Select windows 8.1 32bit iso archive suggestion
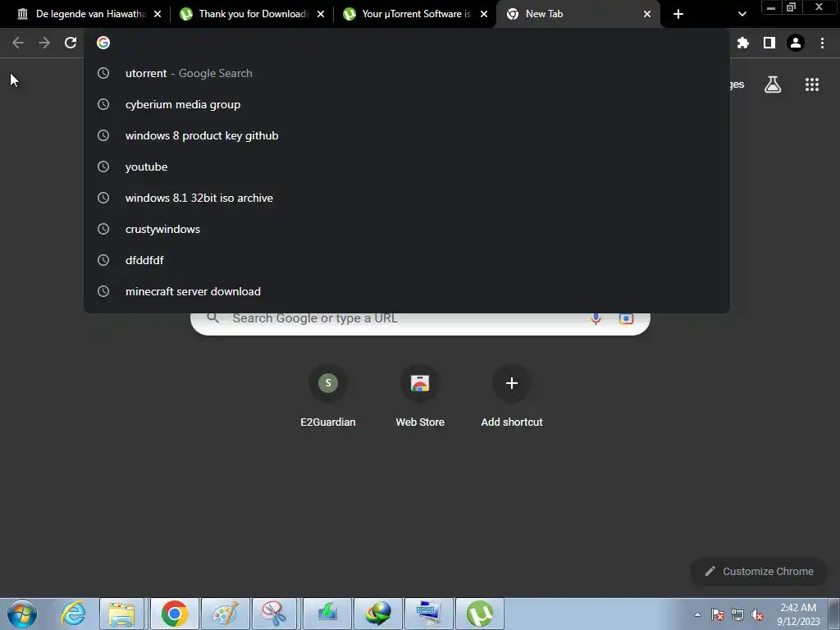840x630 pixels. pos(407,198)
